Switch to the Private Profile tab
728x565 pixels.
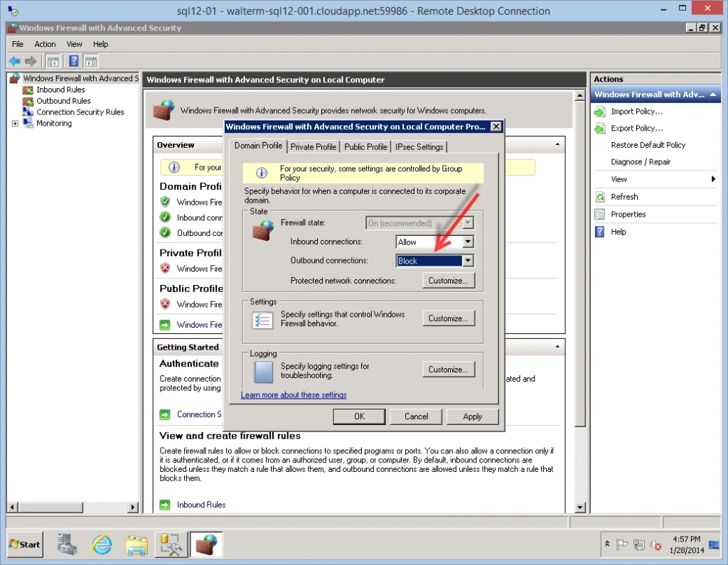[x=313, y=147]
